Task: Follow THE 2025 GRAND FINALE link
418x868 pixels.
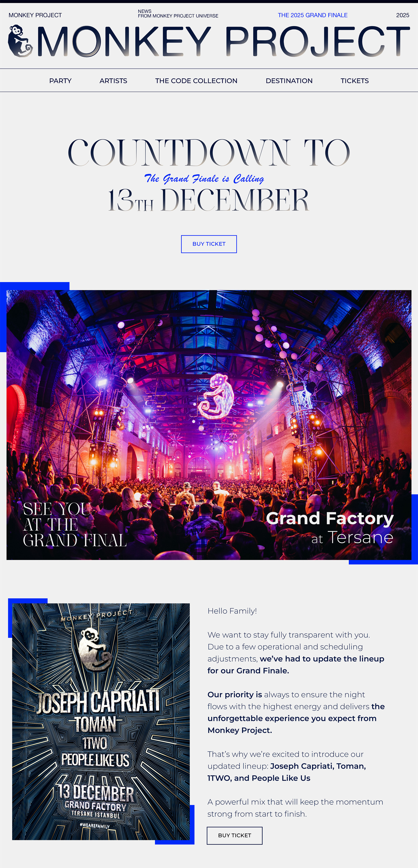Action: point(312,15)
